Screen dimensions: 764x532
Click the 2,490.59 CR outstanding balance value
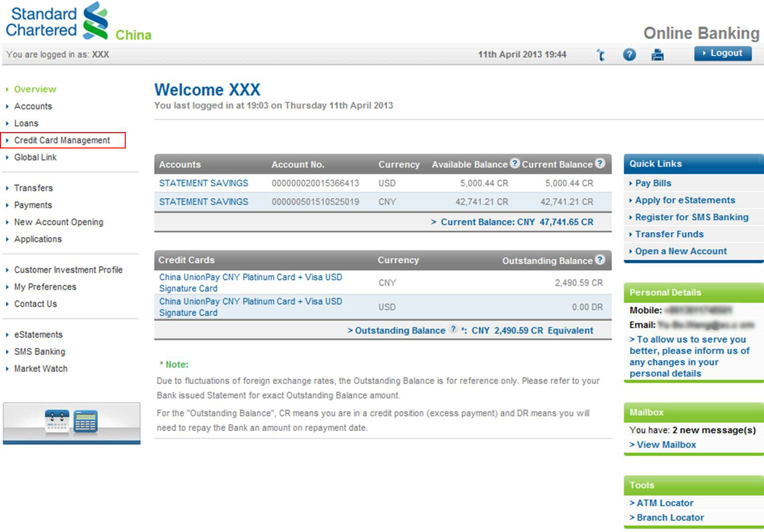(x=578, y=283)
